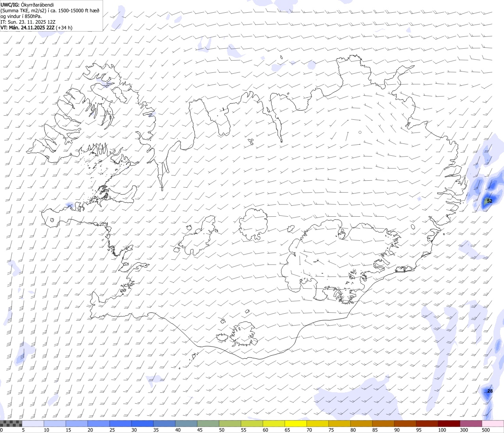The height and width of the screenshot is (433, 504).
Task: Click the 15–20 blue legend swatch
Action: (77, 423)
